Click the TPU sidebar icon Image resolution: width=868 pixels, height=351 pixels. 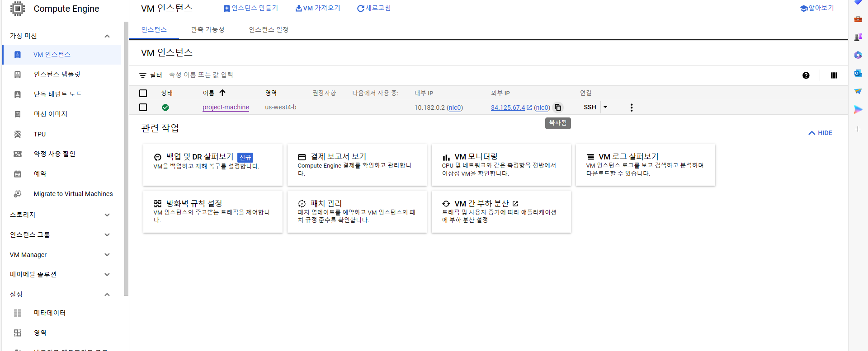[x=18, y=134]
